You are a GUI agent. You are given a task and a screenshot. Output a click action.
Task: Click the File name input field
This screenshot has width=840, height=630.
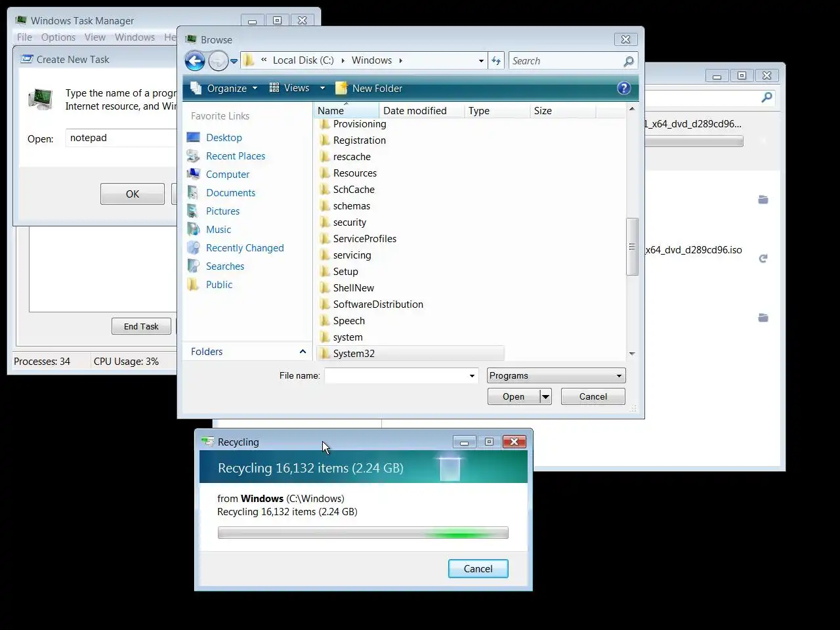[396, 375]
